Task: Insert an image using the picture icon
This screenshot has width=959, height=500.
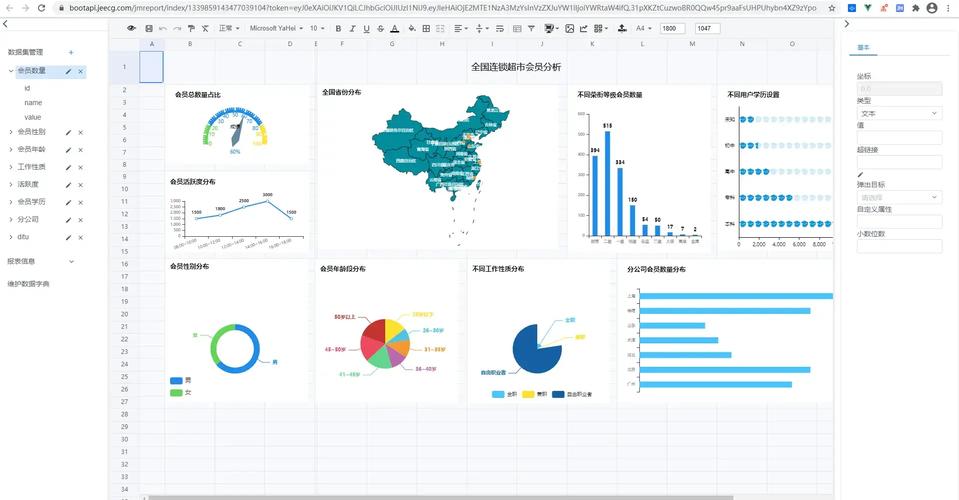Action: (x=569, y=28)
